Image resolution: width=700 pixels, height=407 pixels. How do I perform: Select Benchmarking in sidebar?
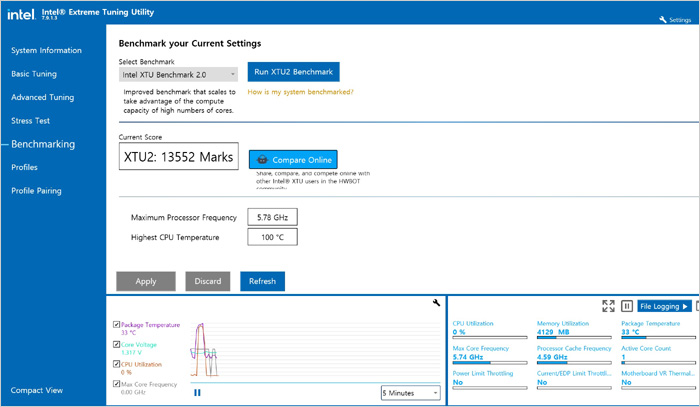coord(43,144)
